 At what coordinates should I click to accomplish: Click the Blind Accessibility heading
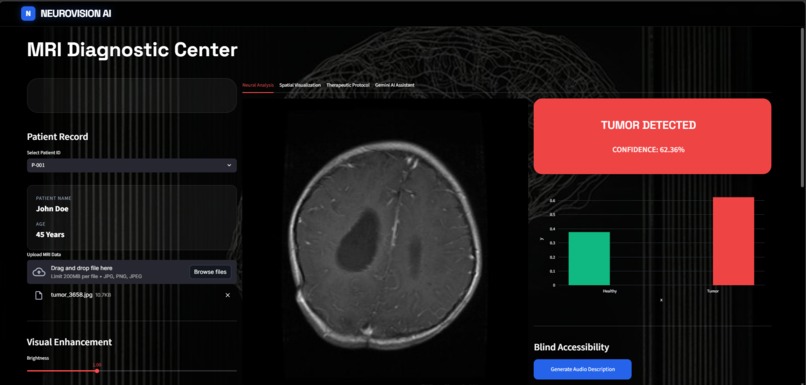571,347
